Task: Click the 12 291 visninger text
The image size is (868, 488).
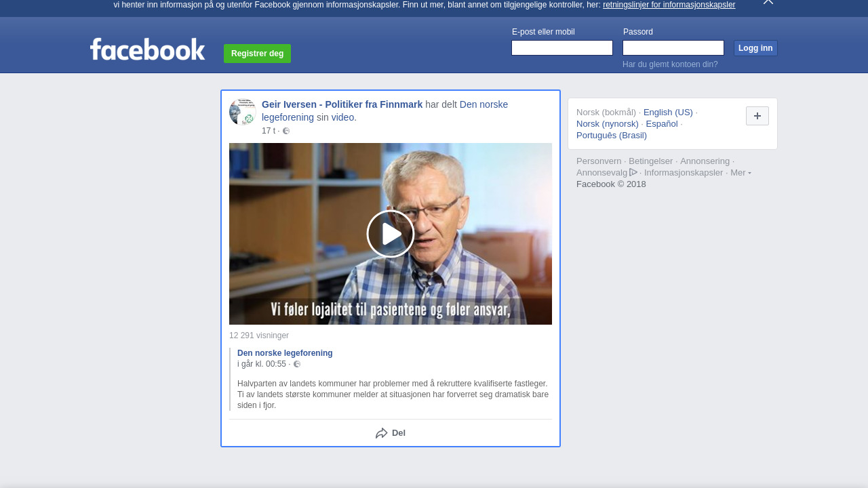Action: (259, 335)
